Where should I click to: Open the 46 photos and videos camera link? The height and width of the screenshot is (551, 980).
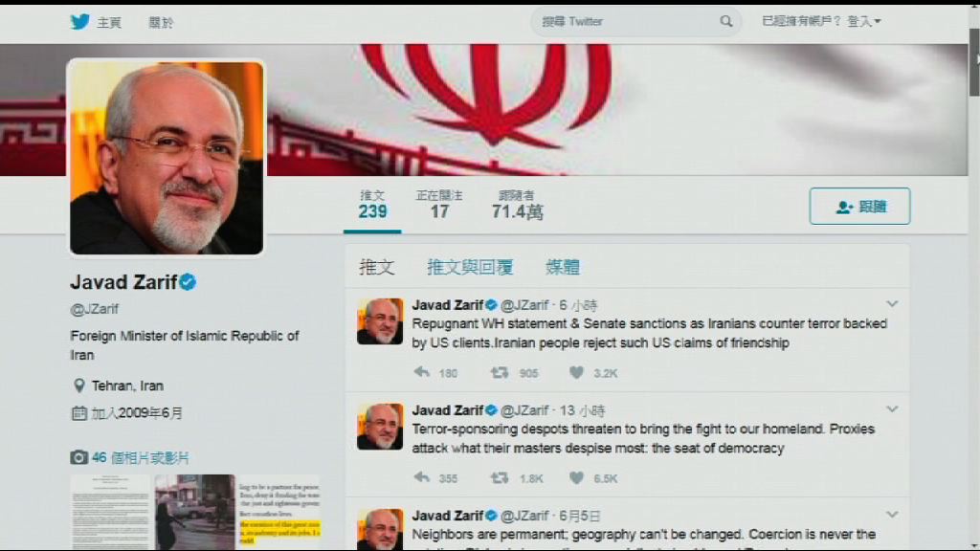tap(129, 457)
